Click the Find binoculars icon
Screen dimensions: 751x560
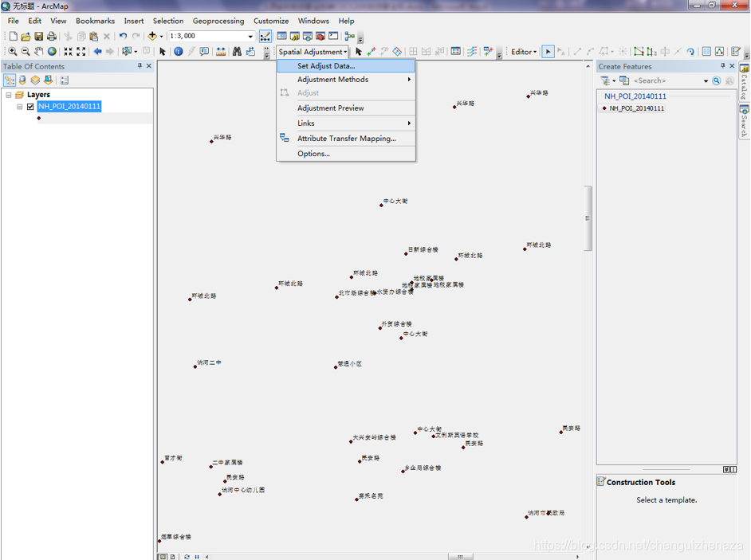[x=237, y=51]
